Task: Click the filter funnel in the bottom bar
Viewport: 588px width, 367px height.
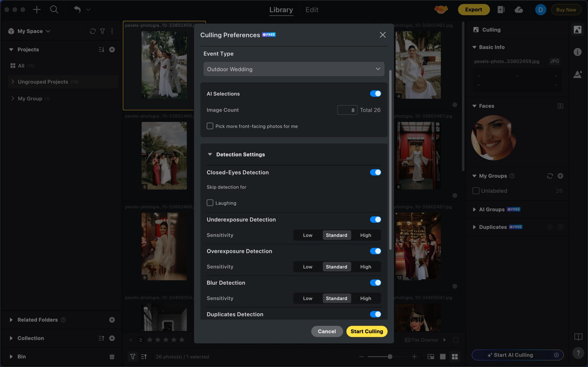Action: click(x=133, y=357)
